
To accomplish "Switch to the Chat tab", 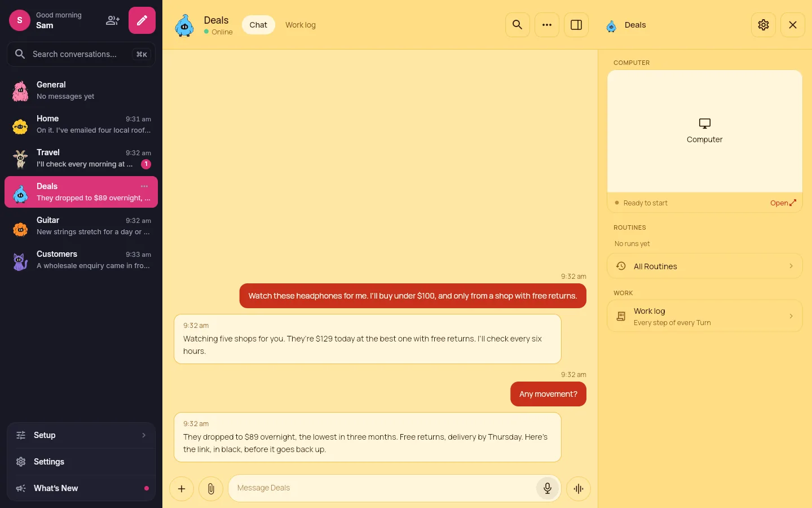I will (x=258, y=25).
